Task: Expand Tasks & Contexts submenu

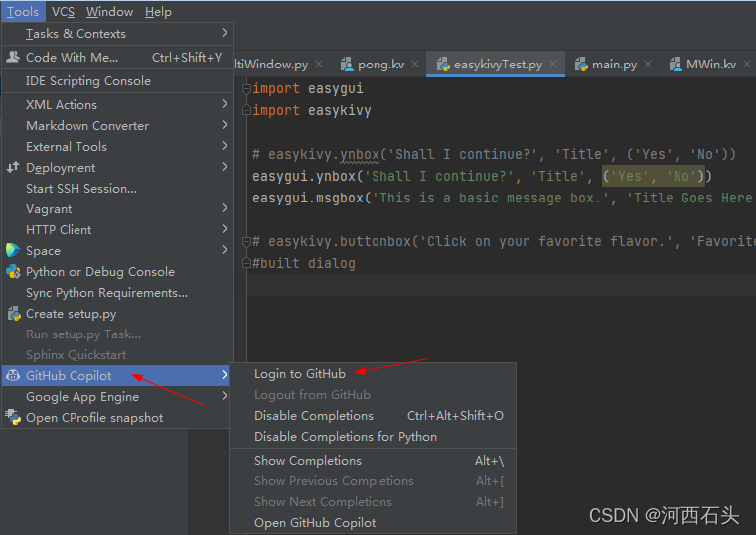Action: [x=117, y=33]
